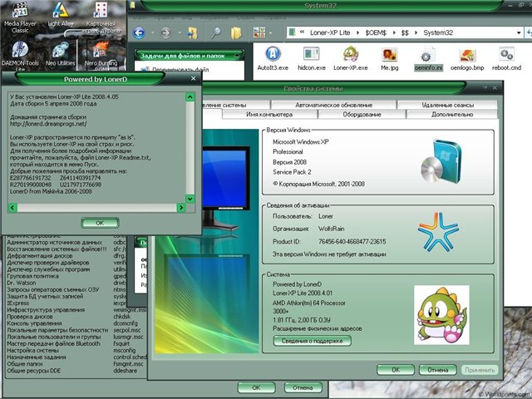
Task: Go forward in System32 explorer window
Action: (x=166, y=33)
